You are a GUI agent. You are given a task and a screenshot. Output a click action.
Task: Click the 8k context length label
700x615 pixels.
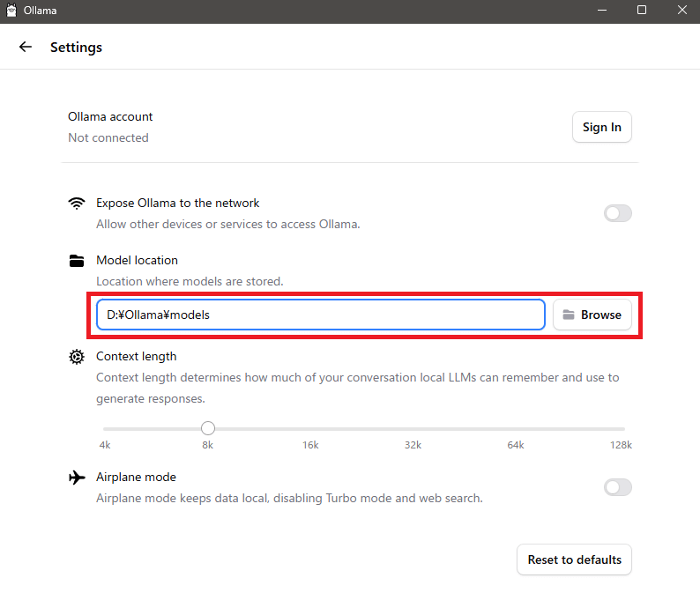point(207,445)
